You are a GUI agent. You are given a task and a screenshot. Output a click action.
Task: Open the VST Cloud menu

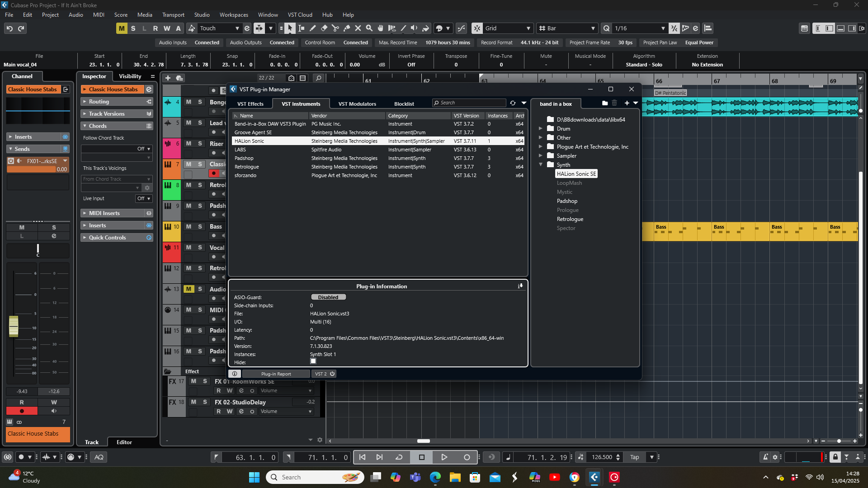pyautogui.click(x=300, y=15)
